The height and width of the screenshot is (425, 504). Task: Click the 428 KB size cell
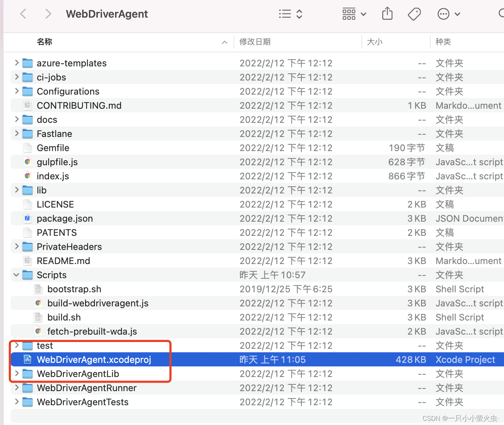click(x=411, y=360)
